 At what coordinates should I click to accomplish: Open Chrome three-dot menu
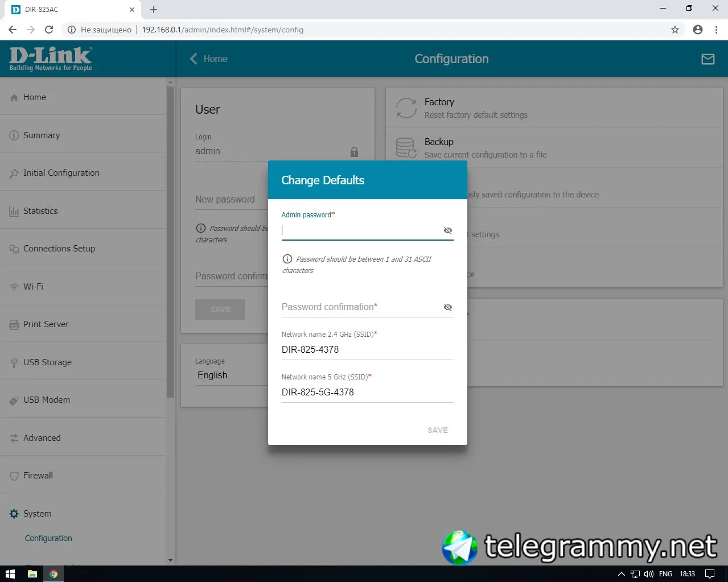pos(716,30)
